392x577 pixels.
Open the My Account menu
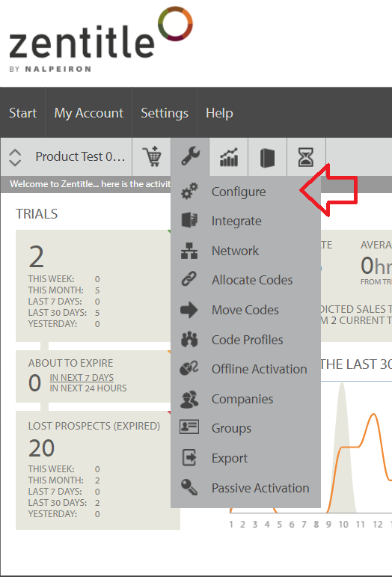[88, 112]
